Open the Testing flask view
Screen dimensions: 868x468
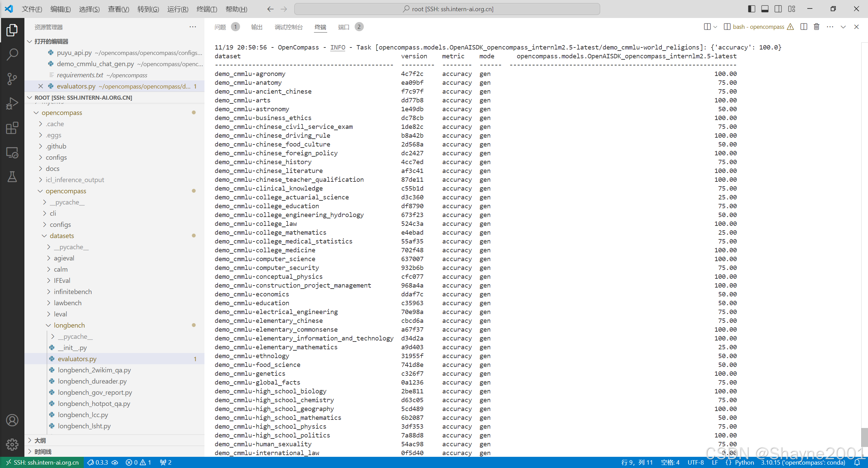click(12, 177)
